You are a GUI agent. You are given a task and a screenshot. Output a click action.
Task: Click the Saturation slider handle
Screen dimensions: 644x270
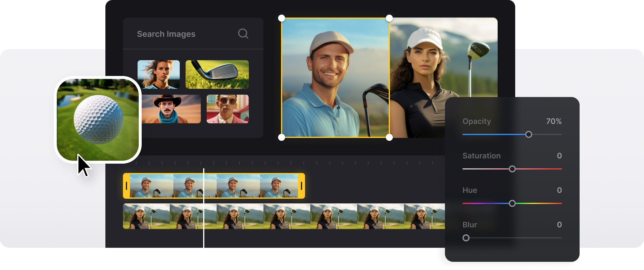(512, 169)
